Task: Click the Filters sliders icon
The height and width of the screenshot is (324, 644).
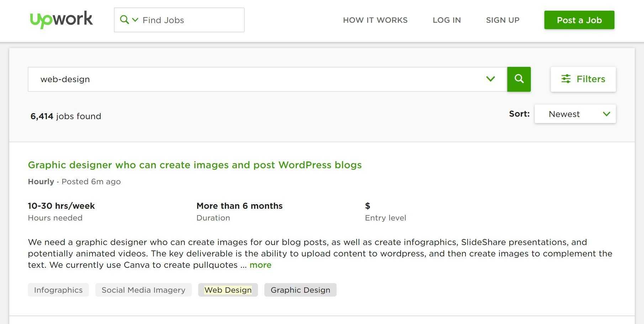Action: (x=566, y=79)
